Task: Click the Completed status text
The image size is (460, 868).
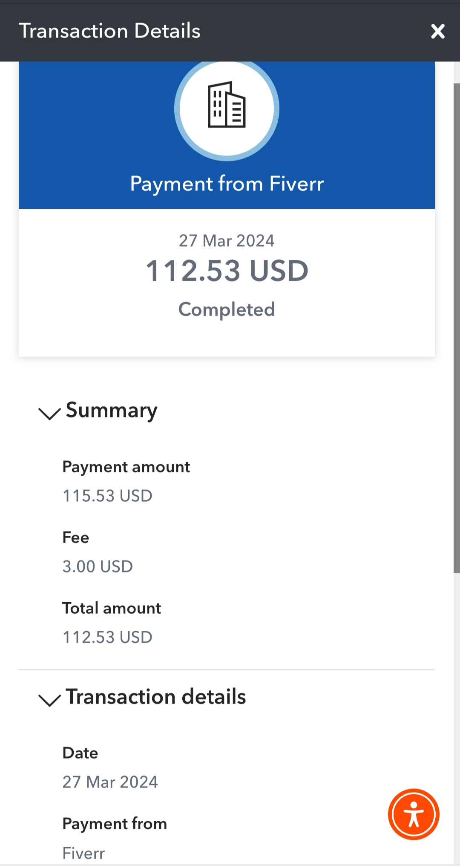Action: click(x=227, y=310)
